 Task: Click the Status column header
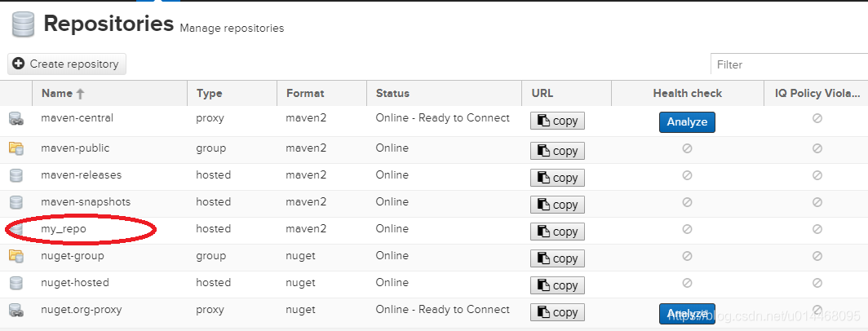[444, 94]
